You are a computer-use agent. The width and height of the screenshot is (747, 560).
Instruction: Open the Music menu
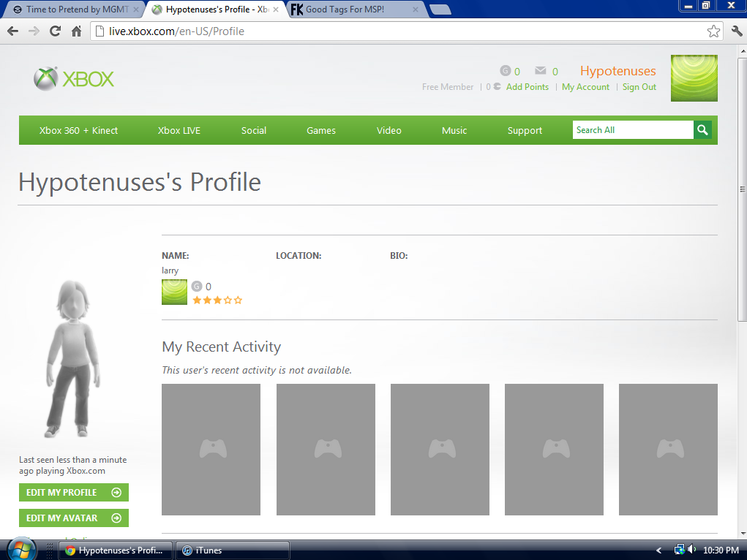click(454, 130)
